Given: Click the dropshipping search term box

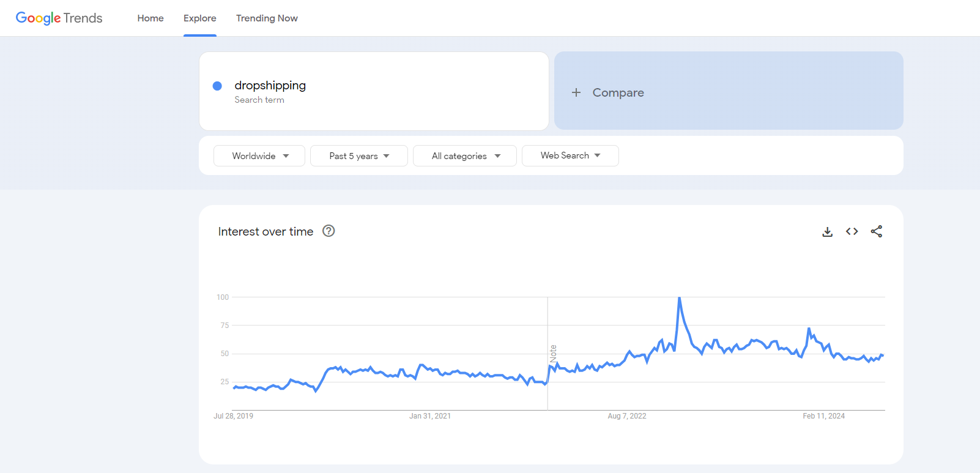Looking at the screenshot, I should coord(374,91).
